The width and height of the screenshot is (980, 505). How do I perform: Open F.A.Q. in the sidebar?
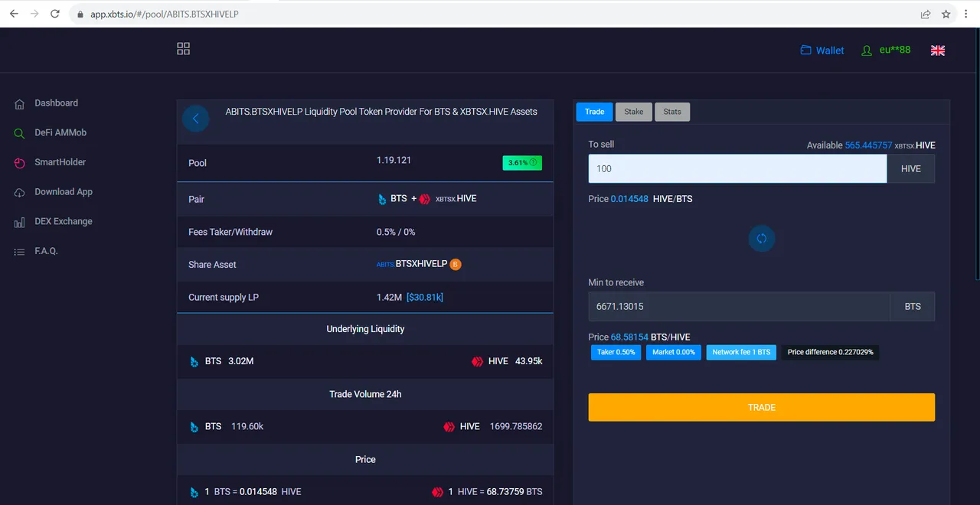[x=46, y=251]
